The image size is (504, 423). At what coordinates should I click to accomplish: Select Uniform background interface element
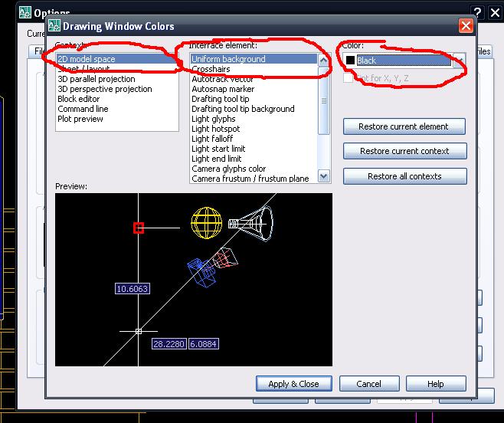coord(254,59)
